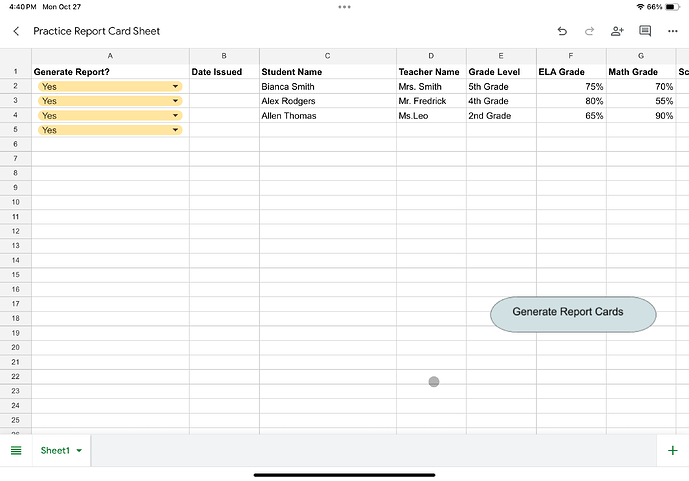Image resolution: width=689 pixels, height=481 pixels.
Task: Select the 5th Grade cell
Action: coord(501,87)
